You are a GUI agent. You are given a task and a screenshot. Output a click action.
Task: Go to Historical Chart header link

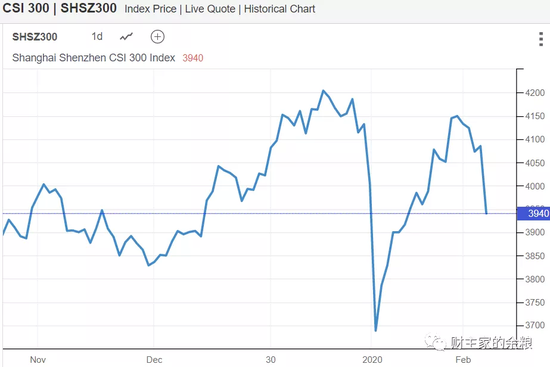tap(280, 9)
